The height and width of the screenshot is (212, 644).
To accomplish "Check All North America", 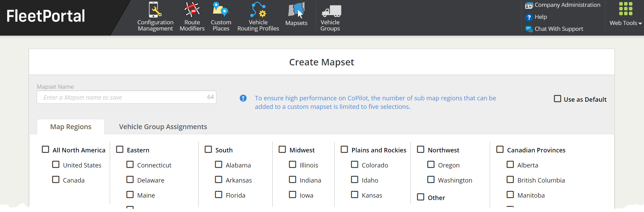I will [45, 149].
